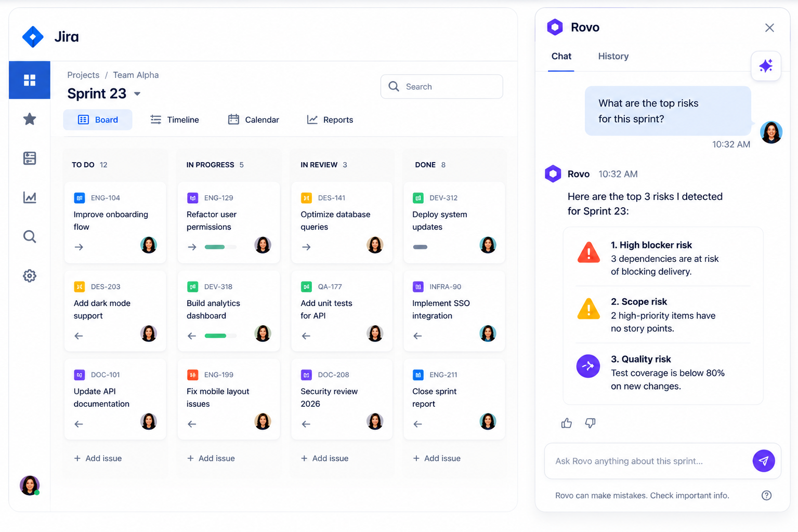Select the Chat tab in Rovo
The image size is (798, 532).
[561, 56]
